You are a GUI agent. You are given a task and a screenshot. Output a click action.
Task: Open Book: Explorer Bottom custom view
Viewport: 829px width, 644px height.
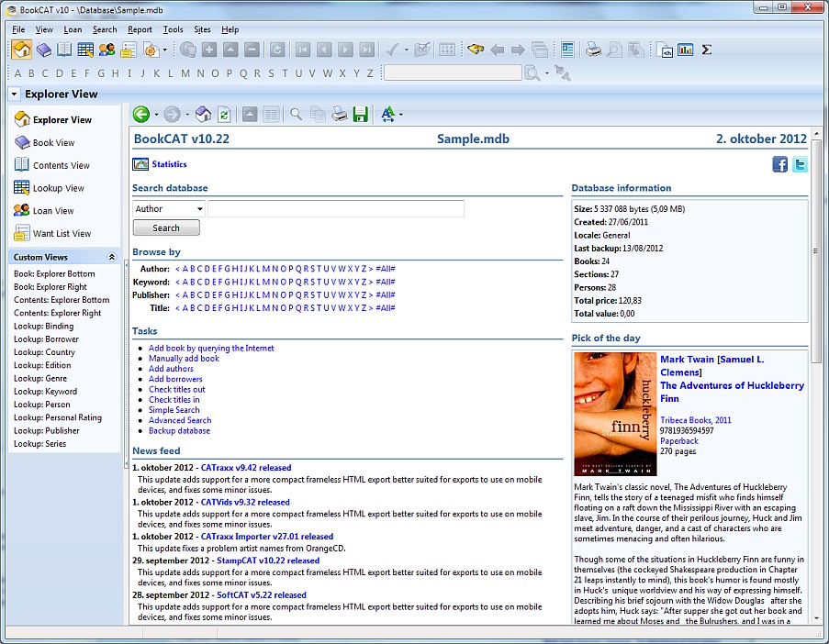(54, 273)
